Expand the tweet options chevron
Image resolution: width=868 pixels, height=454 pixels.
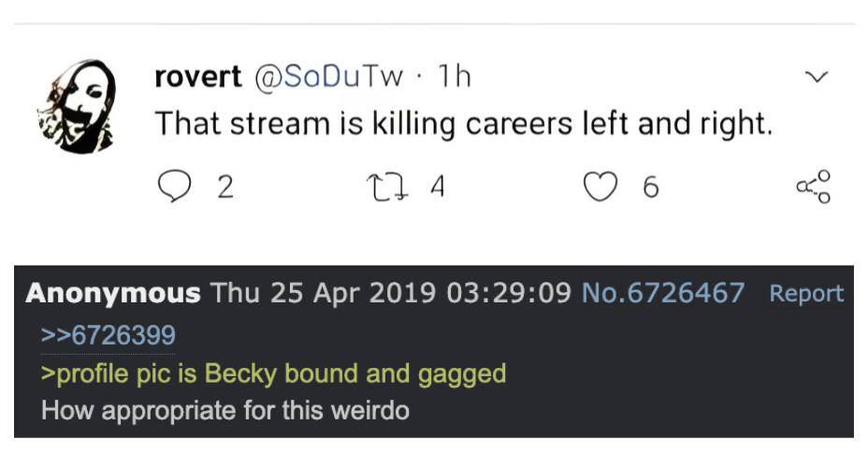point(817,76)
